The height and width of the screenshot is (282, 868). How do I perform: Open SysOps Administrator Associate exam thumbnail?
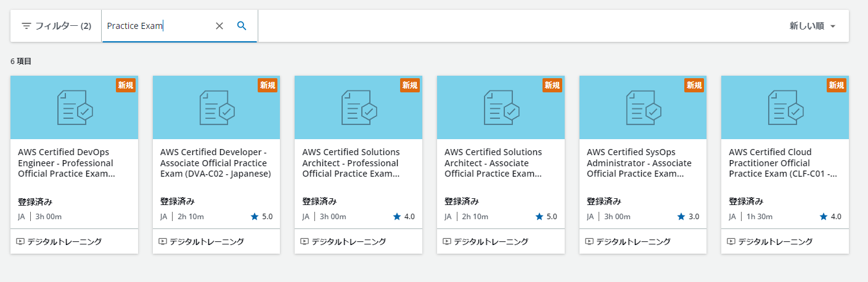click(643, 108)
